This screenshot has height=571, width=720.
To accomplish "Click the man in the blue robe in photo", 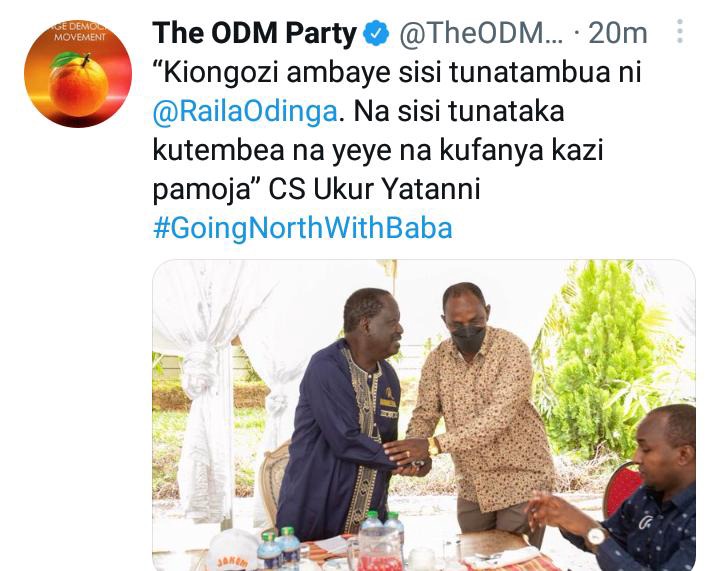I will [x=342, y=413].
